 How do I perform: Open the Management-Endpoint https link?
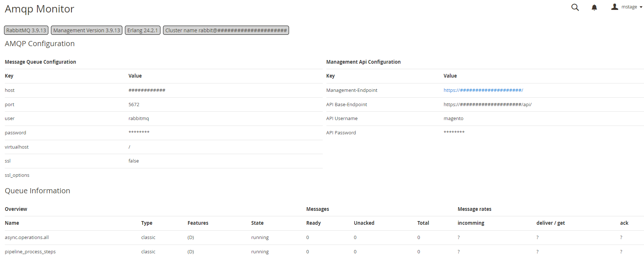[483, 90]
